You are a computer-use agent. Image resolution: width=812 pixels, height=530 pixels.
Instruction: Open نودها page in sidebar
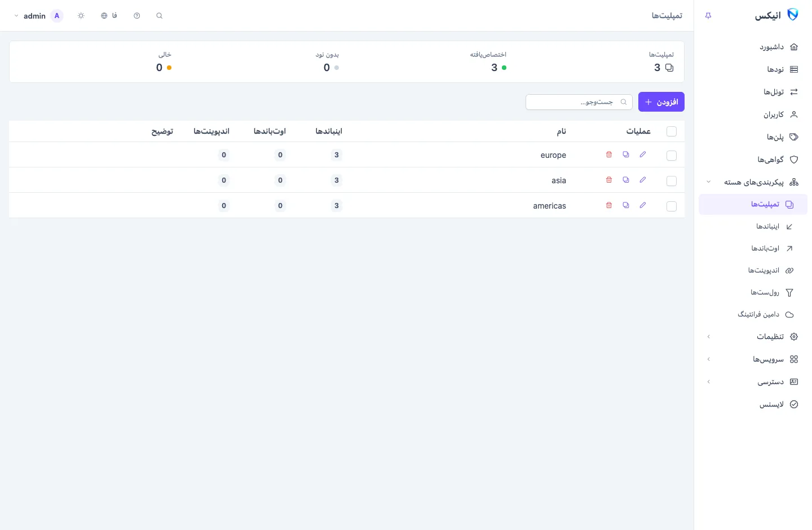753,69
